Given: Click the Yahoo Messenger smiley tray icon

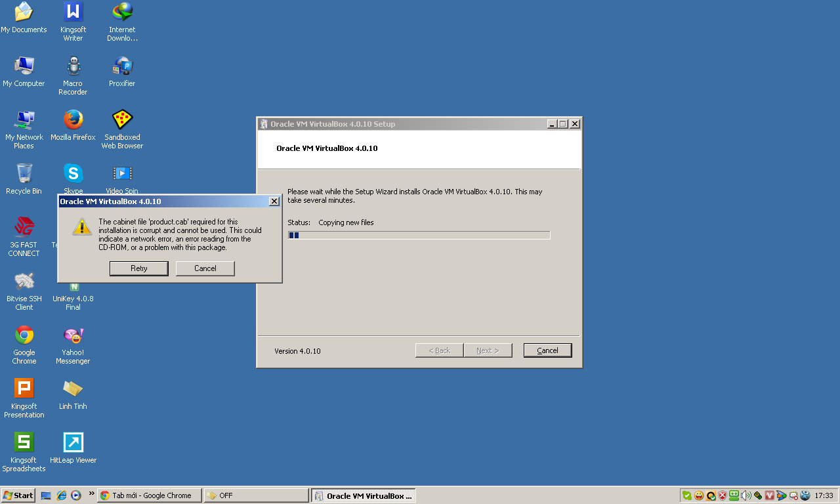Looking at the screenshot, I should click(699, 495).
